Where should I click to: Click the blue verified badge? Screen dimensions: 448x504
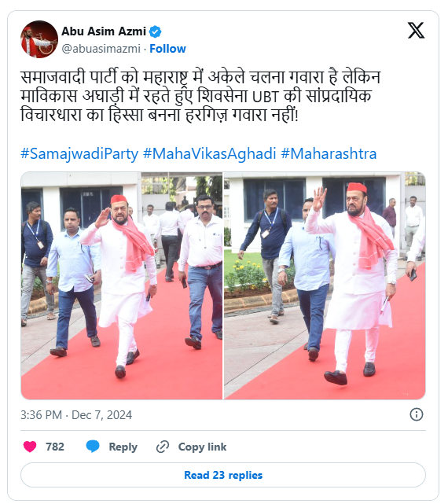pyautogui.click(x=156, y=31)
